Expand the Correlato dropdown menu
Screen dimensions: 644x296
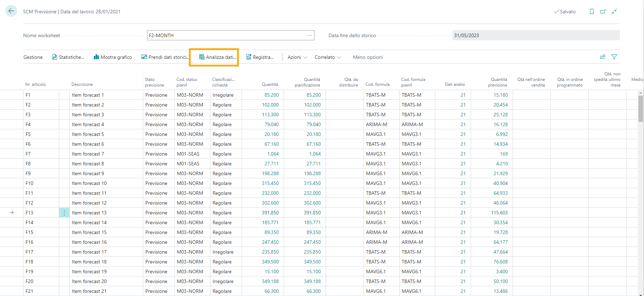tap(328, 57)
